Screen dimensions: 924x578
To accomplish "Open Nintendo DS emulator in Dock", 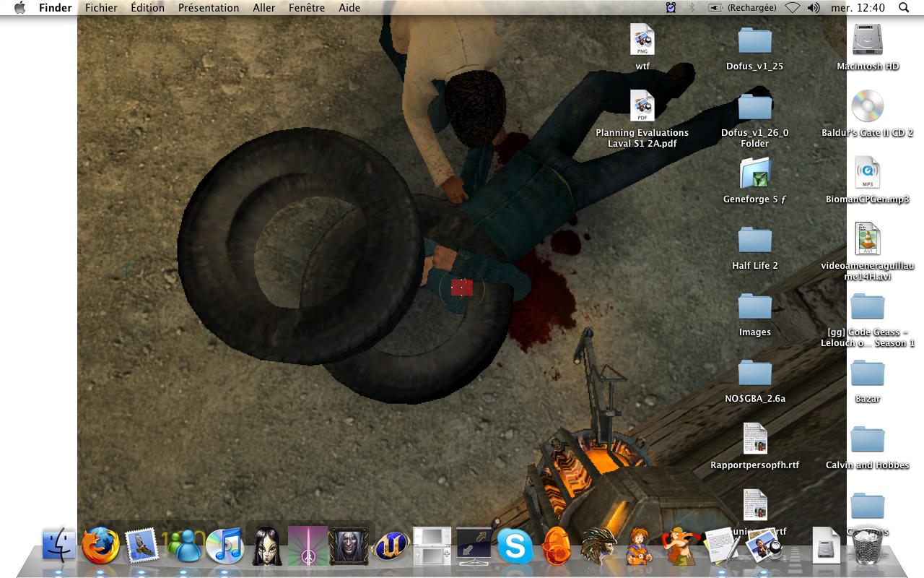I will point(432,546).
